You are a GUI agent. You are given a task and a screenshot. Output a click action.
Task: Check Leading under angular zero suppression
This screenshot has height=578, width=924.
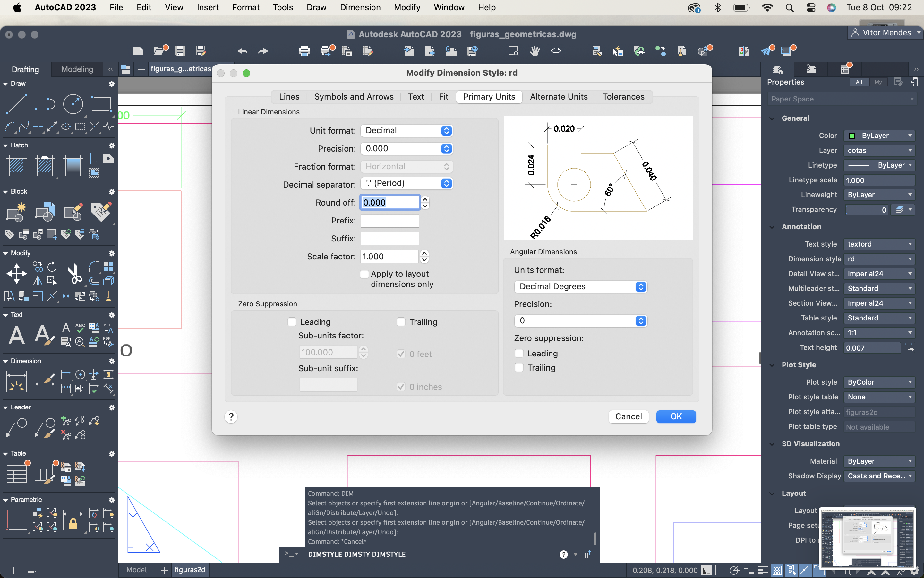click(519, 353)
